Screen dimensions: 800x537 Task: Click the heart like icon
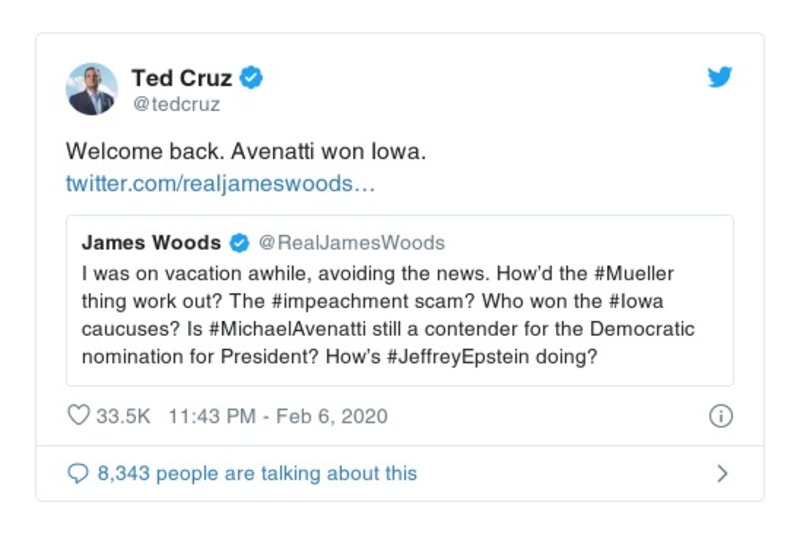pos(78,416)
